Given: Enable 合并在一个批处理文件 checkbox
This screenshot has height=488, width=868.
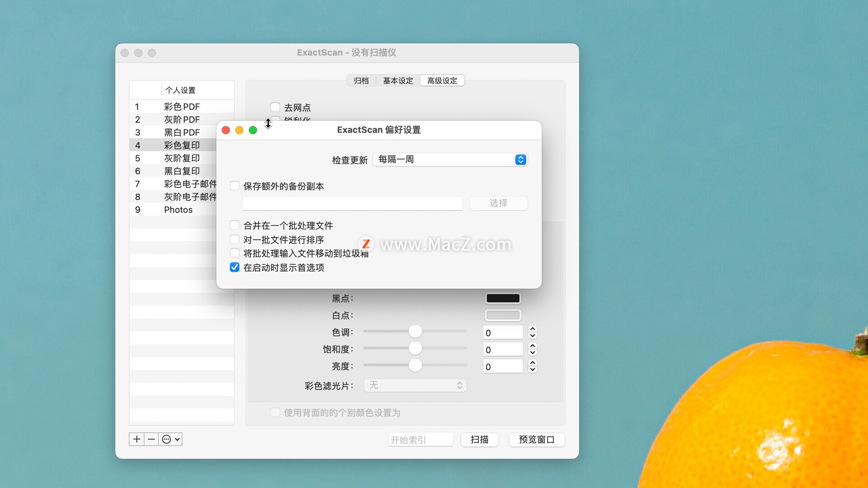Looking at the screenshot, I should pos(235,225).
